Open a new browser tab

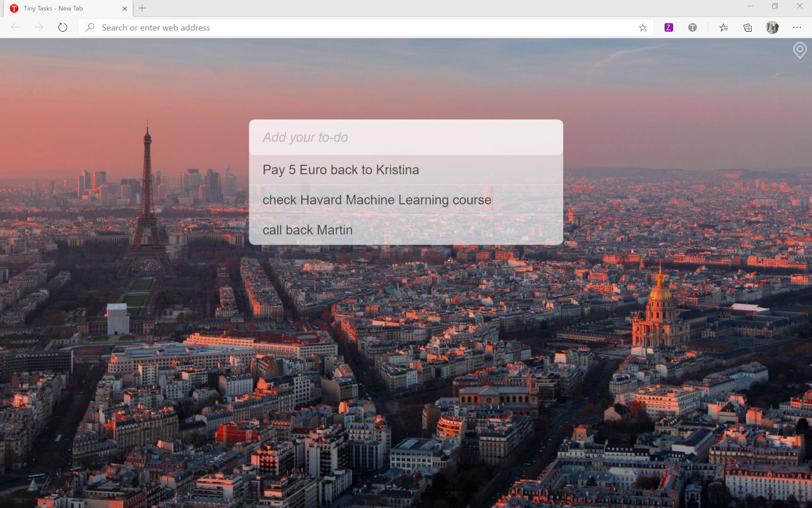coord(141,8)
